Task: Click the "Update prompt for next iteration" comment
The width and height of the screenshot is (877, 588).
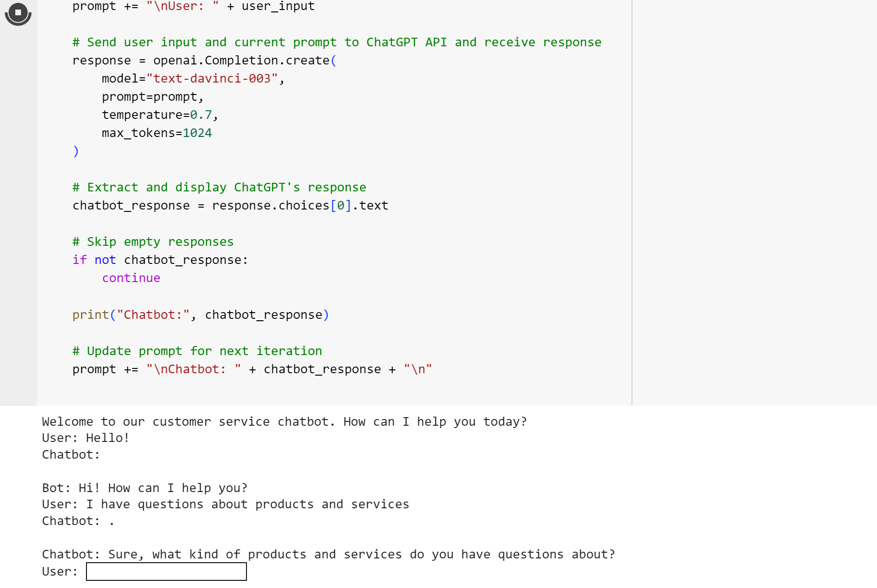Action: coord(197,351)
